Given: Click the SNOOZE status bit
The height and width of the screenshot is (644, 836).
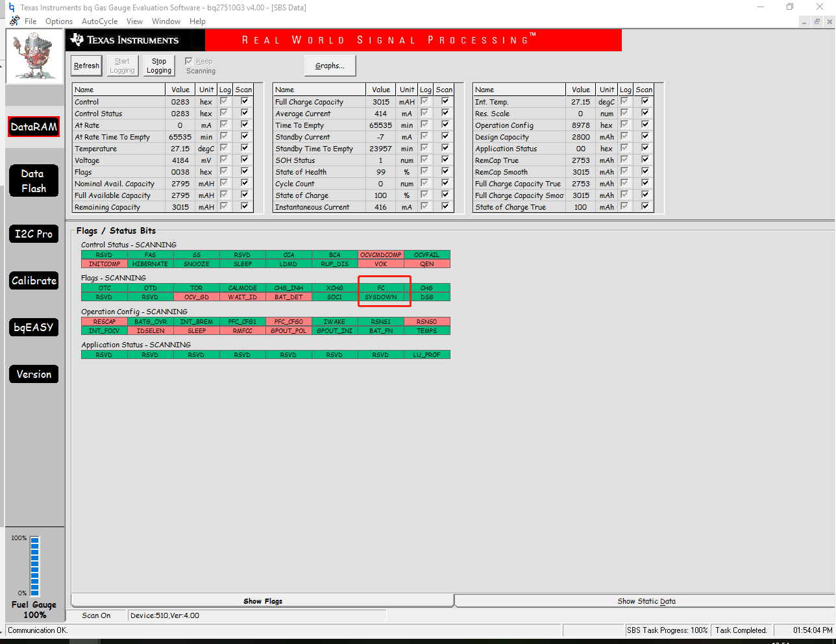Looking at the screenshot, I should pos(197,264).
